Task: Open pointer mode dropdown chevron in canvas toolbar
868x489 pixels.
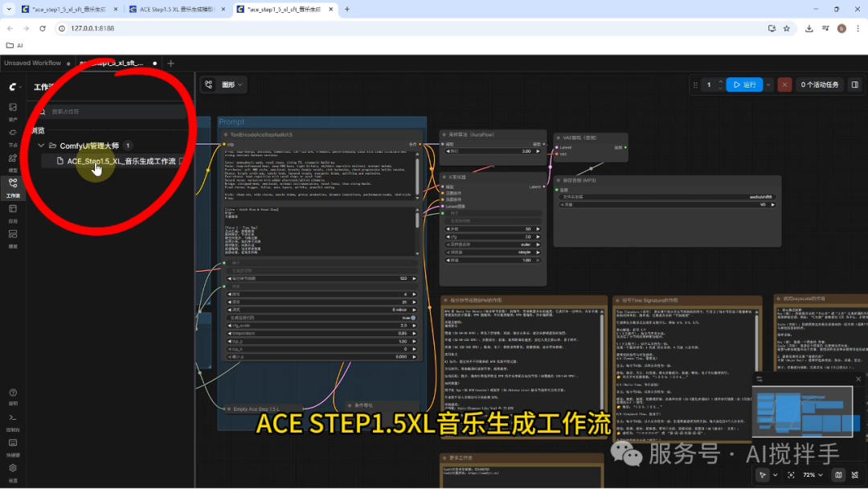Action: pyautogui.click(x=775, y=475)
